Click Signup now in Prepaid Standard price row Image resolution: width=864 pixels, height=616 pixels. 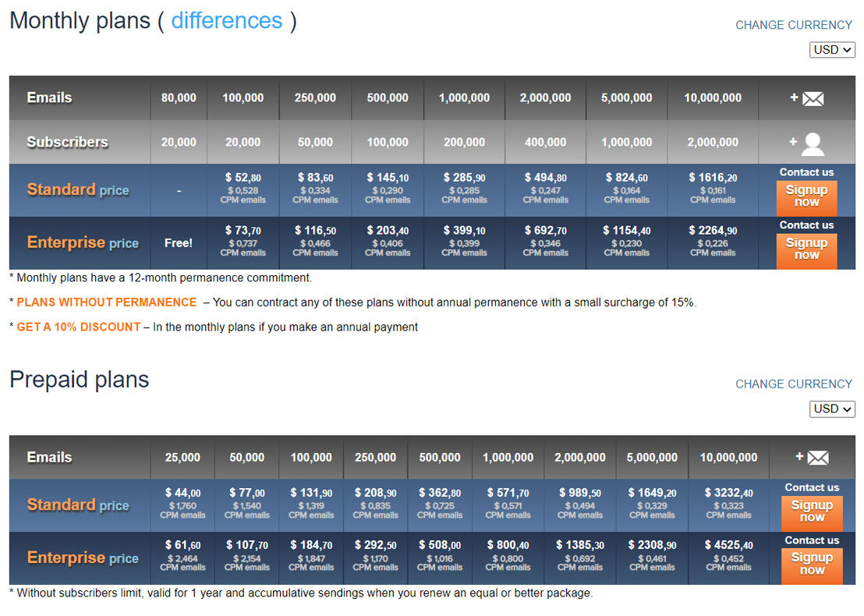(x=813, y=512)
